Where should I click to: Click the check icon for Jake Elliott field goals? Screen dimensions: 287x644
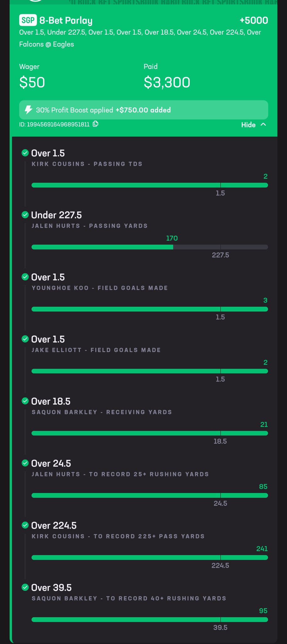pyautogui.click(x=25, y=339)
